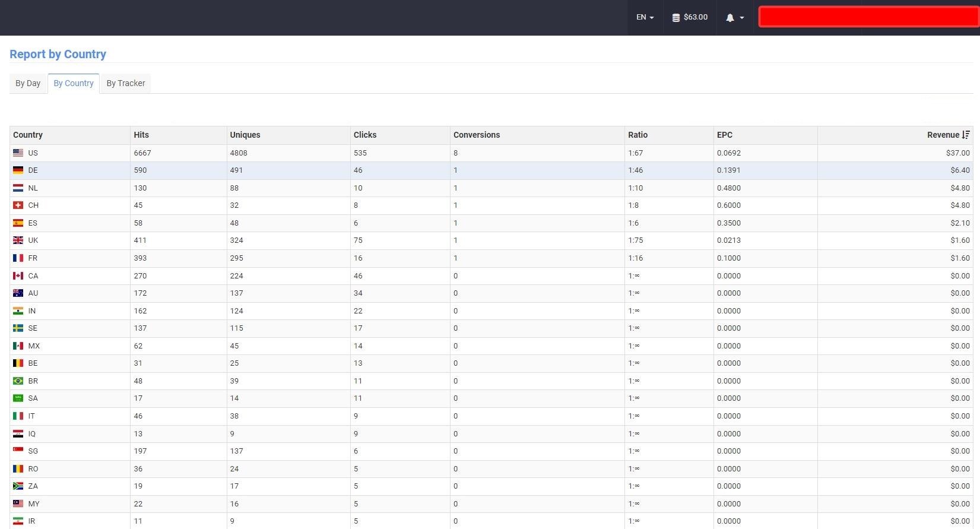
Task: Click the Mexican flag in MX row
Action: (18, 346)
